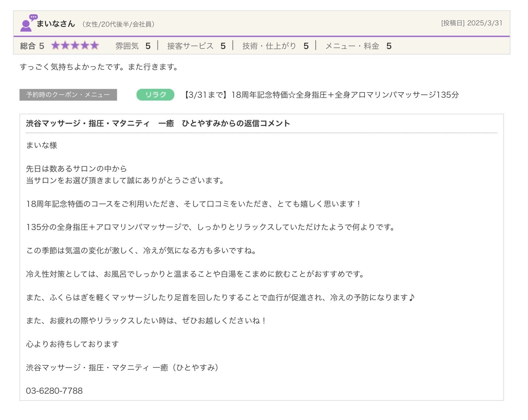
Task: Click the salon reply header 返信コメント
Action: [158, 123]
